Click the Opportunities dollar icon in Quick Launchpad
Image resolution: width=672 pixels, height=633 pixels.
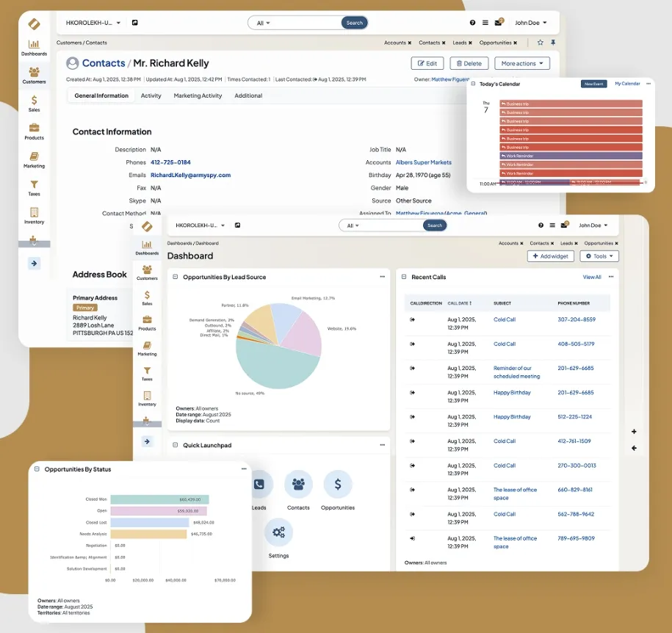pos(338,484)
